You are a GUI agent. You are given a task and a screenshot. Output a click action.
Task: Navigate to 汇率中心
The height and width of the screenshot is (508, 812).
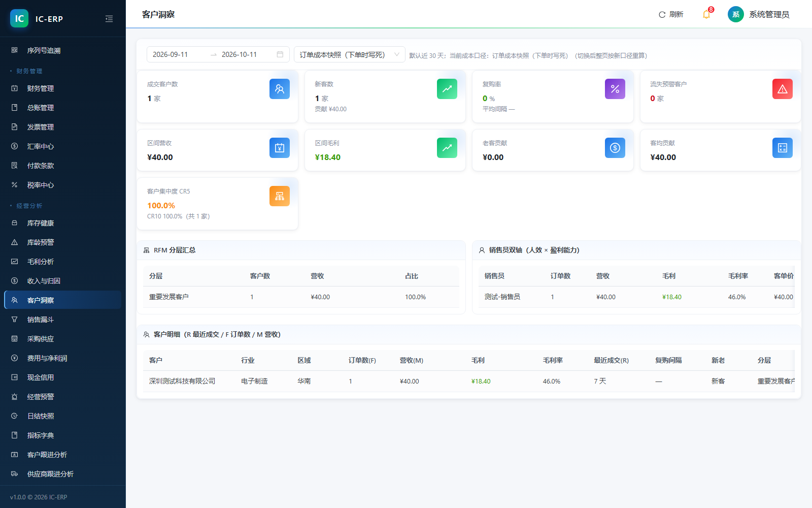pos(63,146)
